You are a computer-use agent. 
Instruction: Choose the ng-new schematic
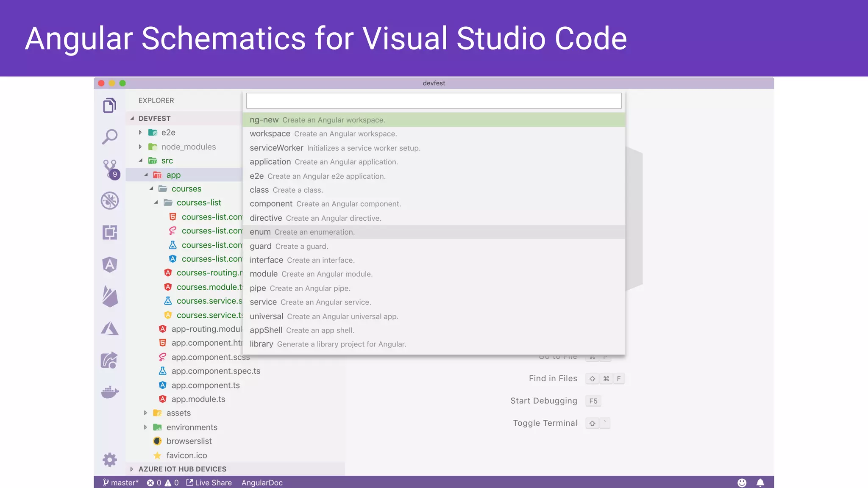tap(434, 120)
